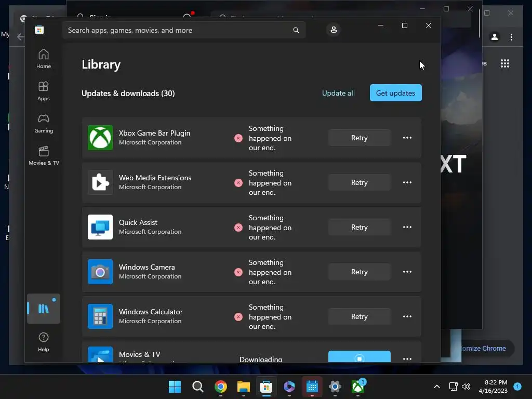The image size is (532, 399).
Task: Click Update all link
Action: click(x=338, y=93)
